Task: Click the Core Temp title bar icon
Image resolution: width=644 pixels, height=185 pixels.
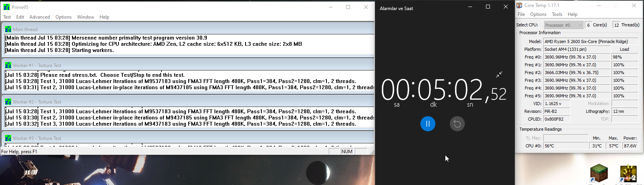Action: [519, 5]
